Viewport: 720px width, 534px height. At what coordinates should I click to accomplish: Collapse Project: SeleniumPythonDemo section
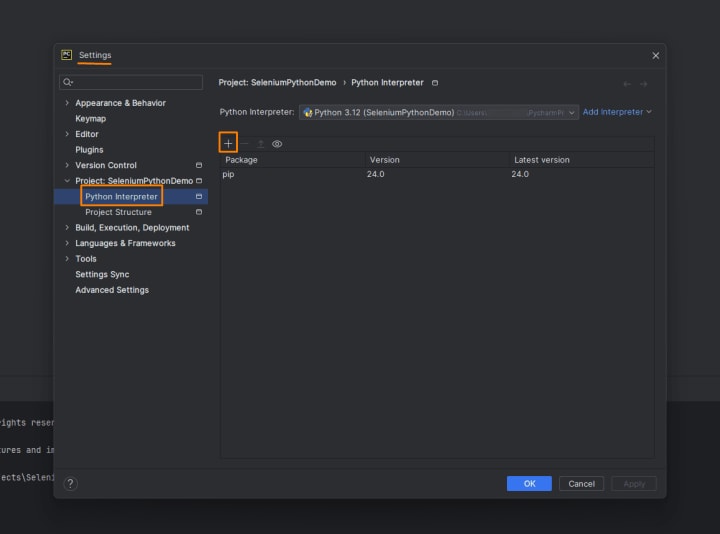tap(67, 180)
